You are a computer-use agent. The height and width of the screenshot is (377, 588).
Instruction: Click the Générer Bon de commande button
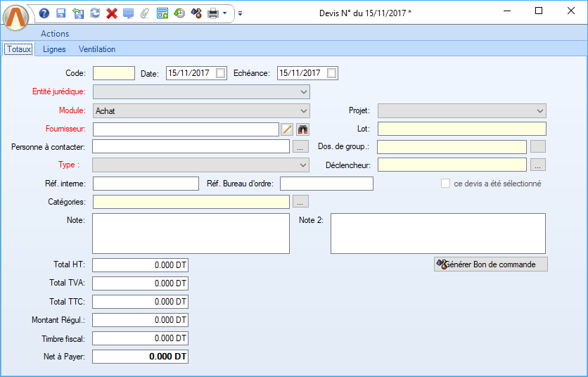490,264
